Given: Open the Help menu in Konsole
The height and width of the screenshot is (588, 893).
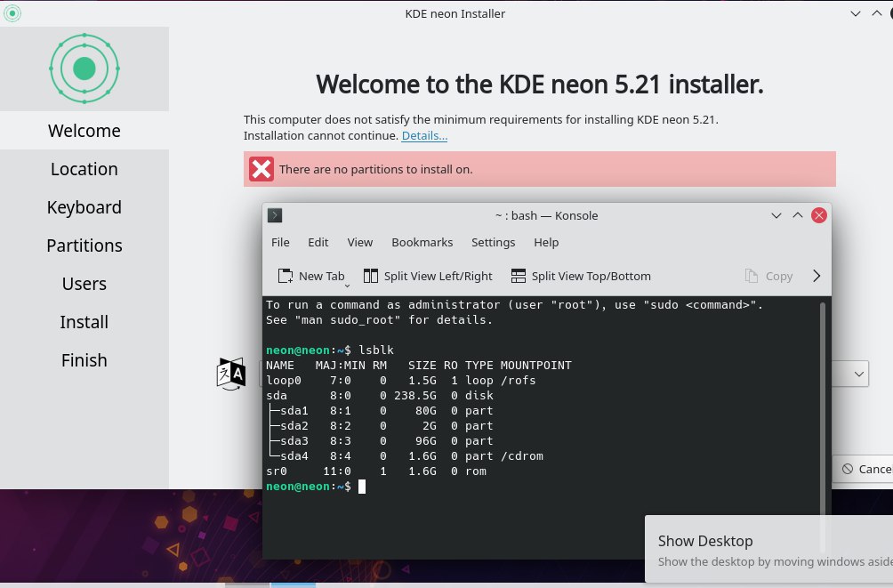Looking at the screenshot, I should coord(546,243).
